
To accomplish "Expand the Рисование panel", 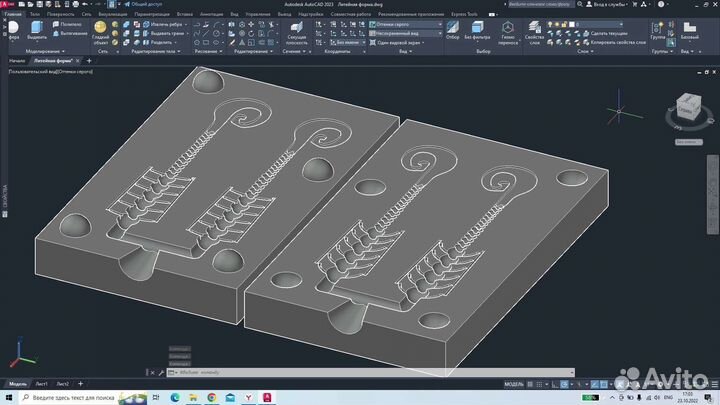I will [x=208, y=51].
